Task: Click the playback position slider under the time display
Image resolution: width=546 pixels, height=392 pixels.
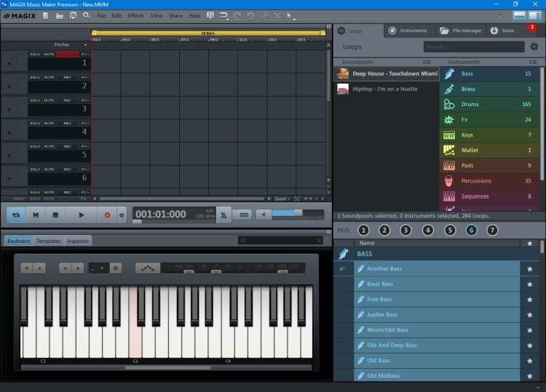Action: 137,222
